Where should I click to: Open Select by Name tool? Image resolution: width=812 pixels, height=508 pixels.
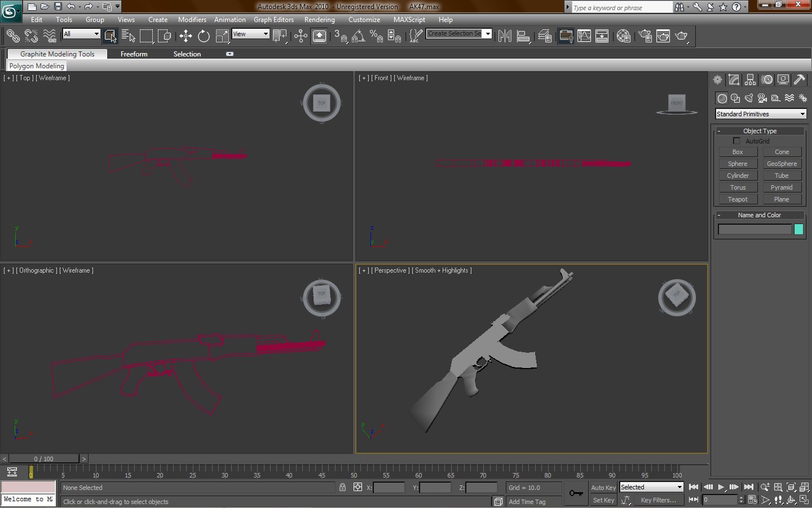129,36
